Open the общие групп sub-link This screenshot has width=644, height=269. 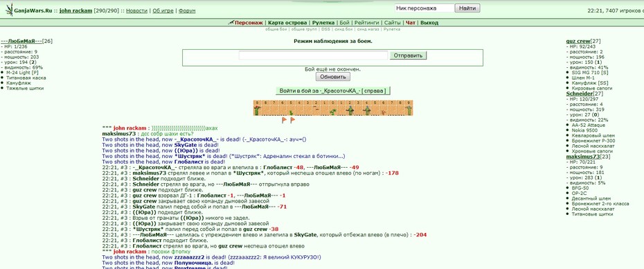pos(305,29)
